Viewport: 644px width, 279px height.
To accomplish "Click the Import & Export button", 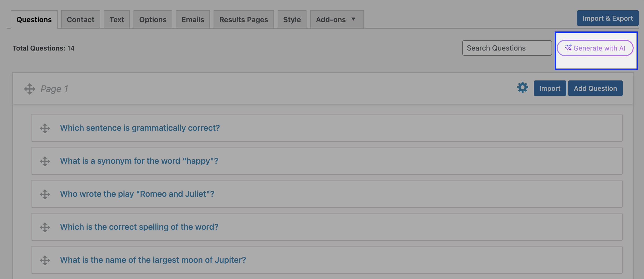I will pyautogui.click(x=608, y=18).
